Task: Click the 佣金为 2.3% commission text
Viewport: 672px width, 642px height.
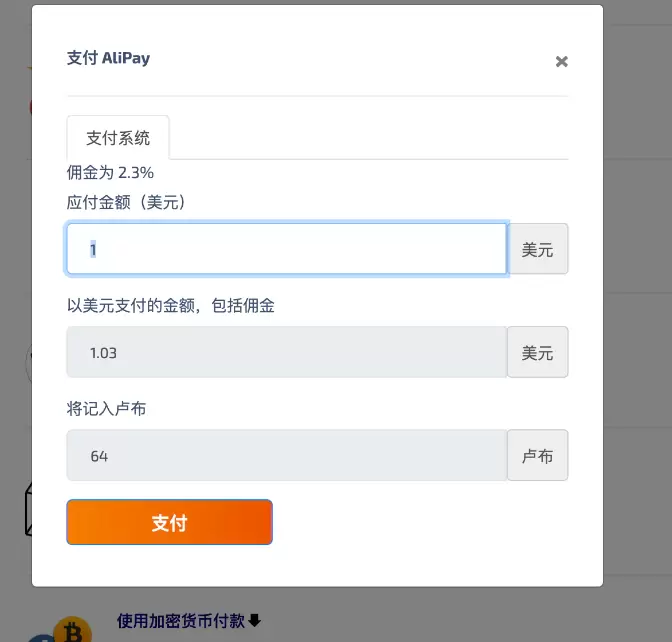Action: click(x=110, y=173)
